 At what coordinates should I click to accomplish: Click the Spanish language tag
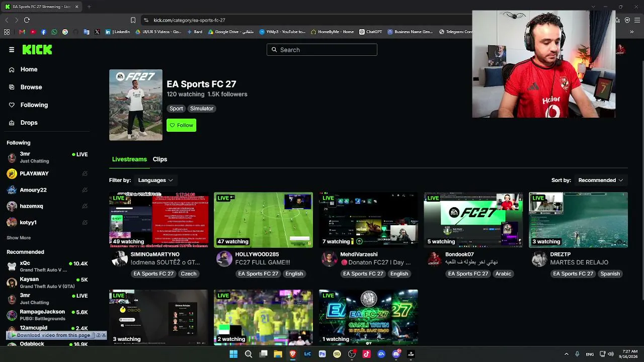pyautogui.click(x=610, y=274)
